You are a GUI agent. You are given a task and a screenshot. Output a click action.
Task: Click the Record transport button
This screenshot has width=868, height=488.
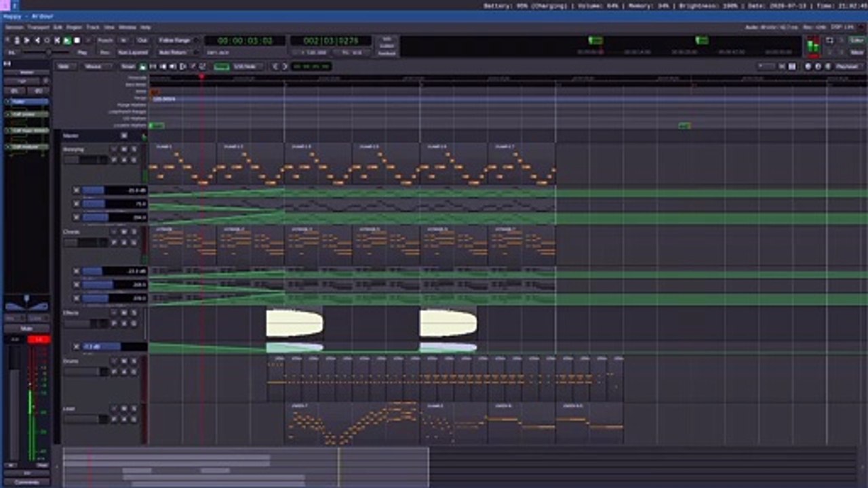88,40
